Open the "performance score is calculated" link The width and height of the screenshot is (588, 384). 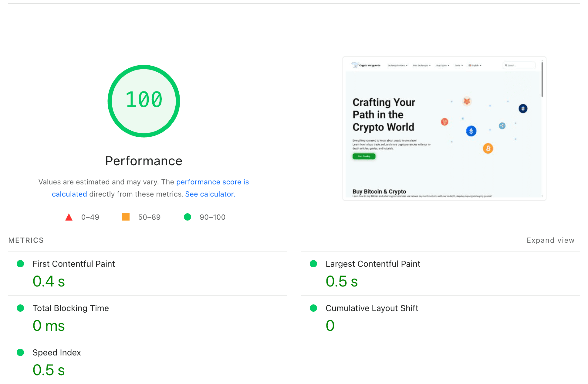tap(212, 182)
